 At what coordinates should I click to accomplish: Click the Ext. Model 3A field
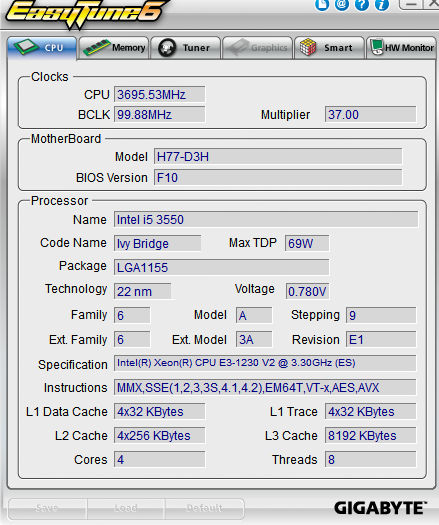pos(254,340)
